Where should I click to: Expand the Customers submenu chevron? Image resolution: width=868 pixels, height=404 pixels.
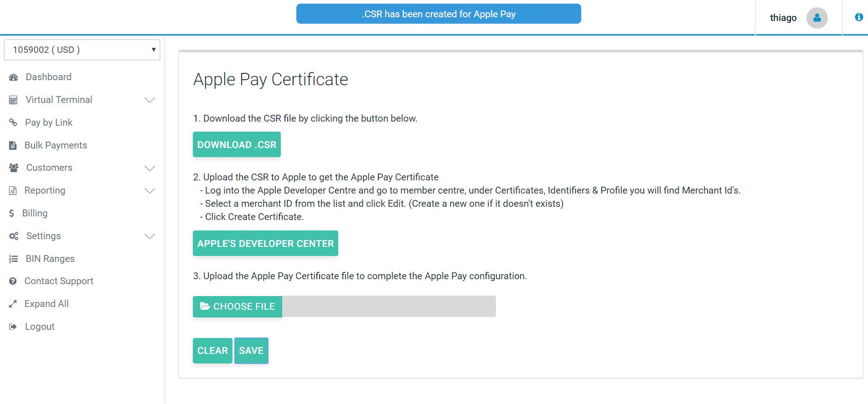[150, 168]
